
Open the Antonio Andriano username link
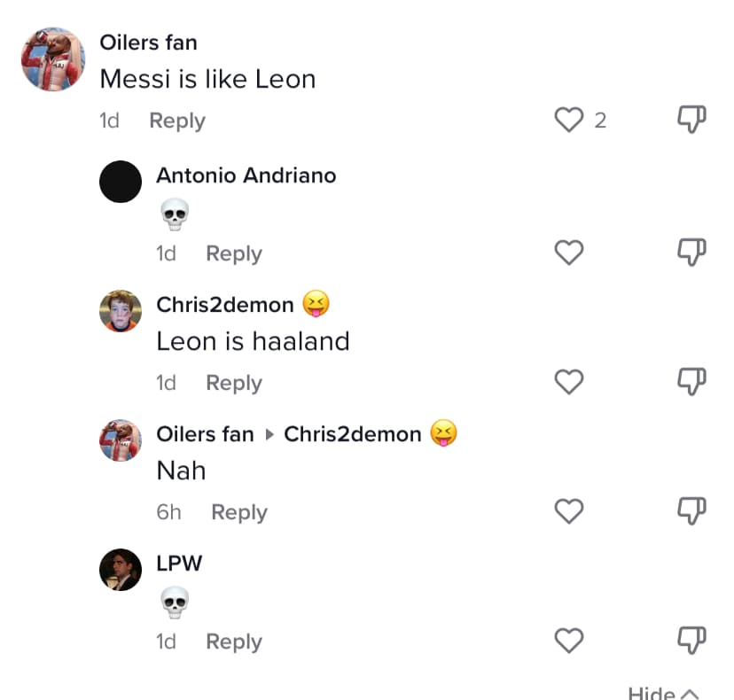click(246, 175)
